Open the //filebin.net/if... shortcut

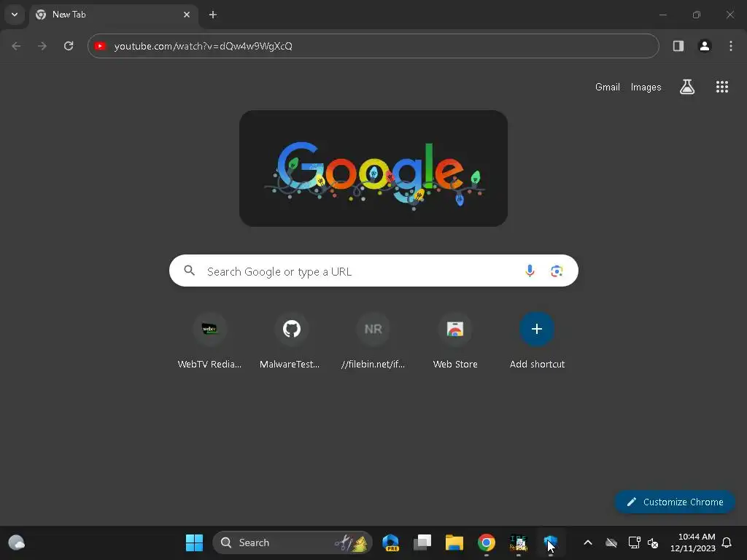coord(373,341)
